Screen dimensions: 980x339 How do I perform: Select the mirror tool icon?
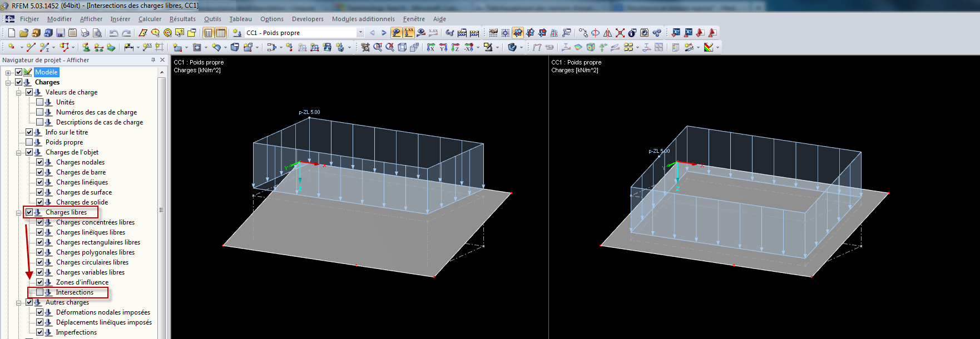[608, 33]
